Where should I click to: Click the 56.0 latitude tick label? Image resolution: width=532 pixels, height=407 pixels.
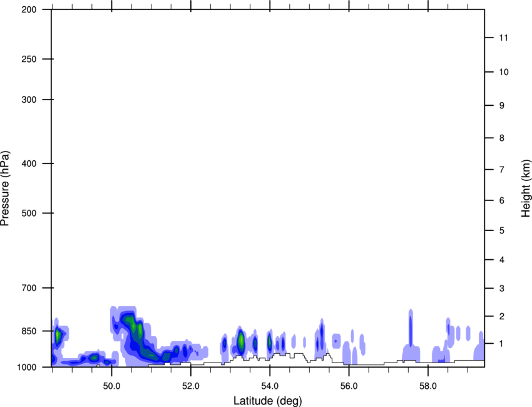click(349, 386)
